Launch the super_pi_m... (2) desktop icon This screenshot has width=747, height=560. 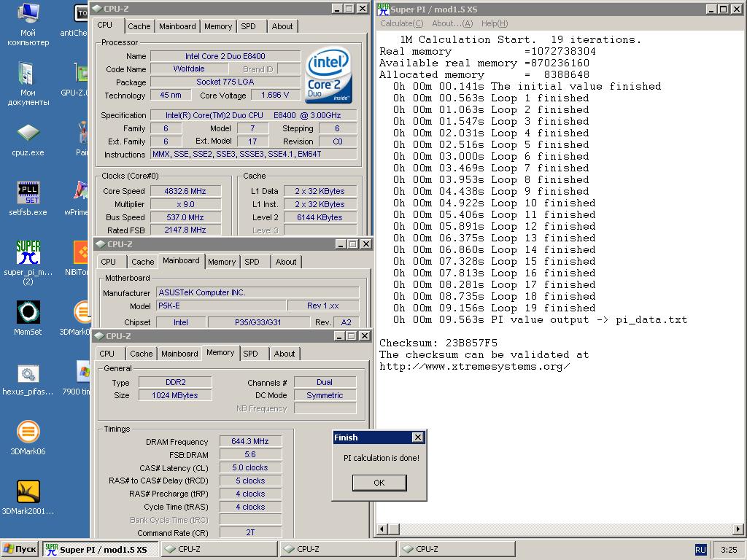[x=28, y=262]
